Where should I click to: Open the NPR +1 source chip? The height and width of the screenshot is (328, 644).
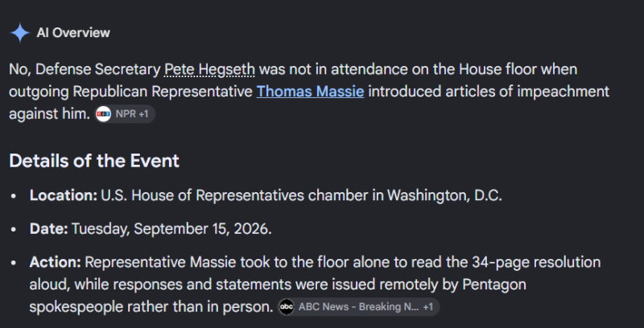pyautogui.click(x=126, y=114)
